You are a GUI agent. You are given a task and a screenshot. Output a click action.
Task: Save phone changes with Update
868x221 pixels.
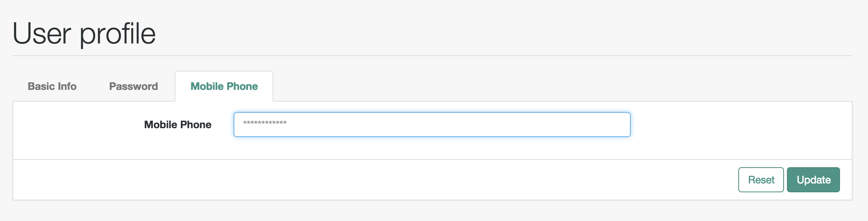[813, 180]
